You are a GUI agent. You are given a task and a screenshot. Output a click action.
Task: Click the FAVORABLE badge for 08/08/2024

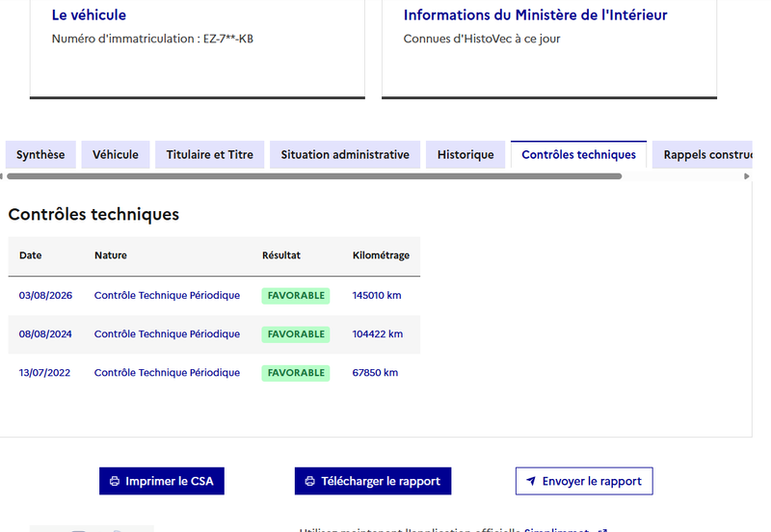pos(296,333)
